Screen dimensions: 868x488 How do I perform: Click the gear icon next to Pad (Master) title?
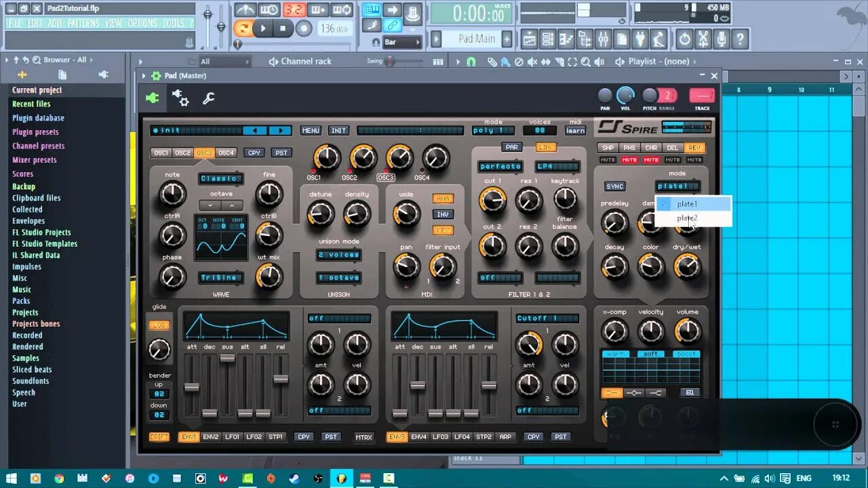157,76
